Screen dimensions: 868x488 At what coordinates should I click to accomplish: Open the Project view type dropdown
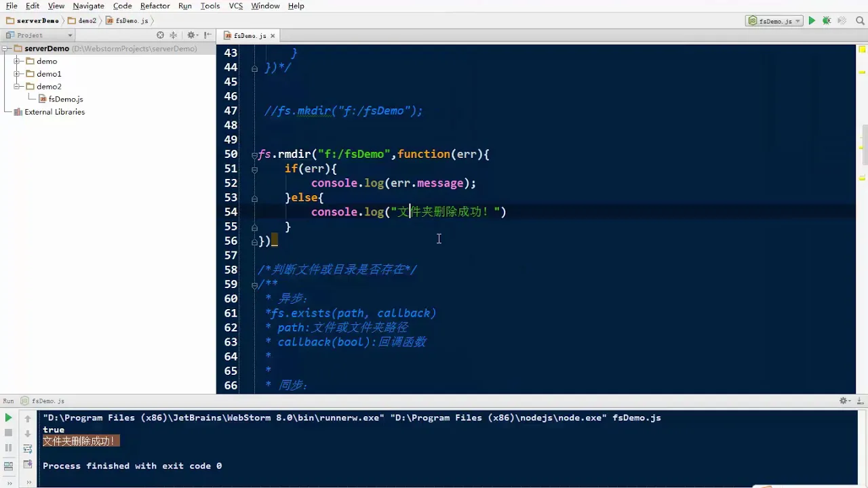39,35
